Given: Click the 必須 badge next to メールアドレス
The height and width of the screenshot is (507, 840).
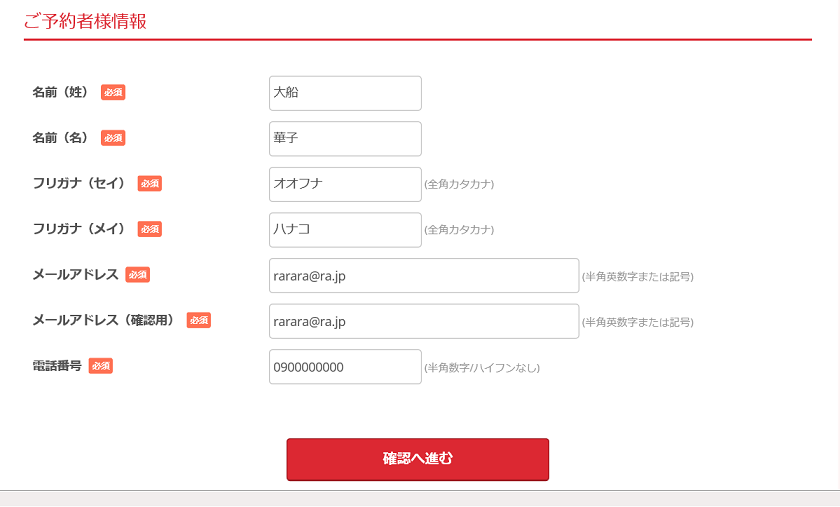Looking at the screenshot, I should pos(138,274).
